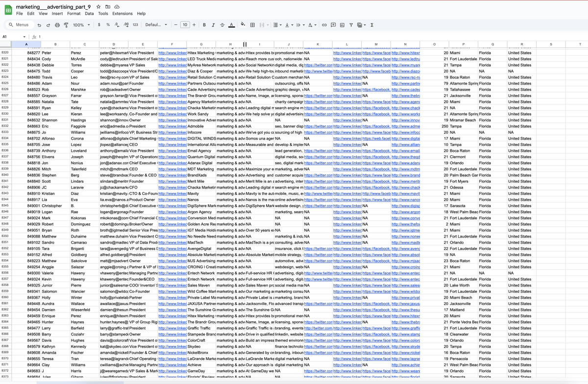
Task: Open Functions sigma menu
Action: coord(372,24)
